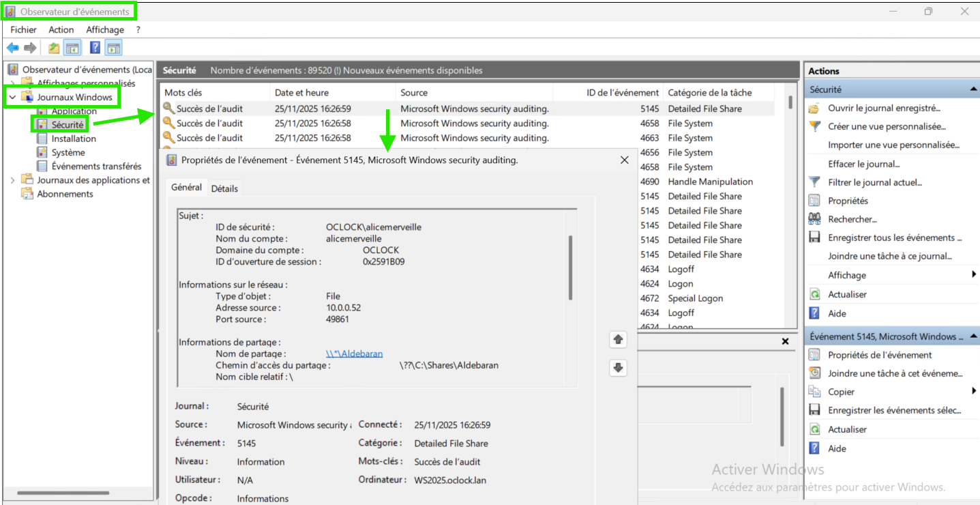
Task: Click the green Actualiser icon under Sécurité actions
Action: pyautogui.click(x=814, y=294)
